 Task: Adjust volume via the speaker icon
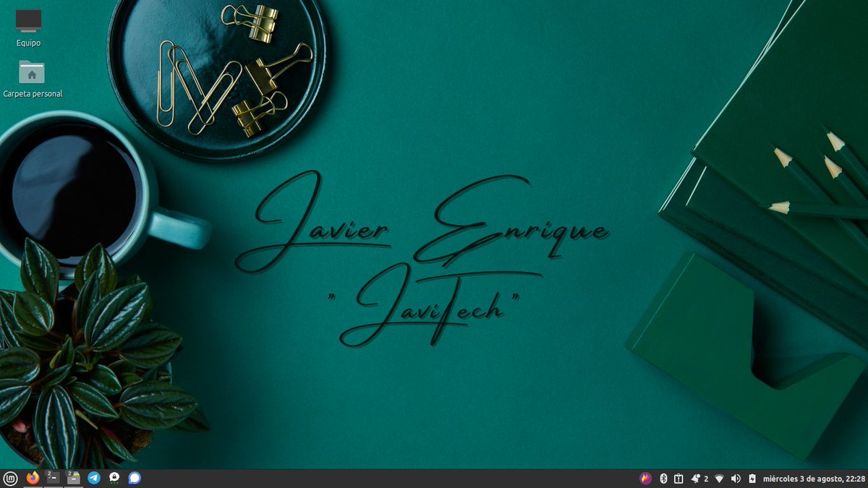(736, 478)
